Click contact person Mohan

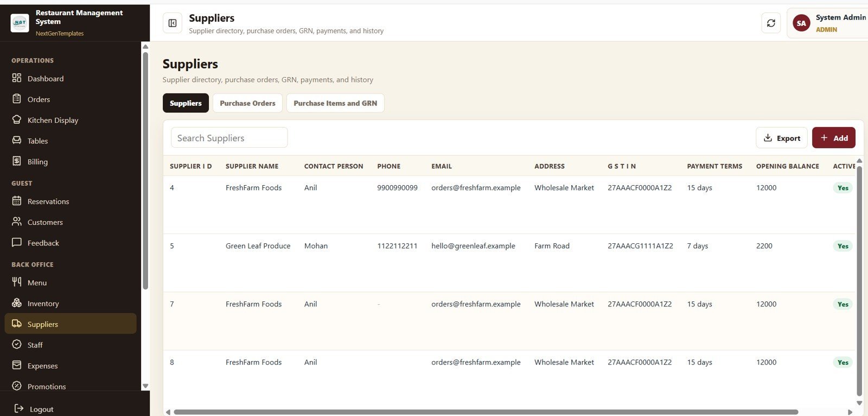(x=316, y=246)
